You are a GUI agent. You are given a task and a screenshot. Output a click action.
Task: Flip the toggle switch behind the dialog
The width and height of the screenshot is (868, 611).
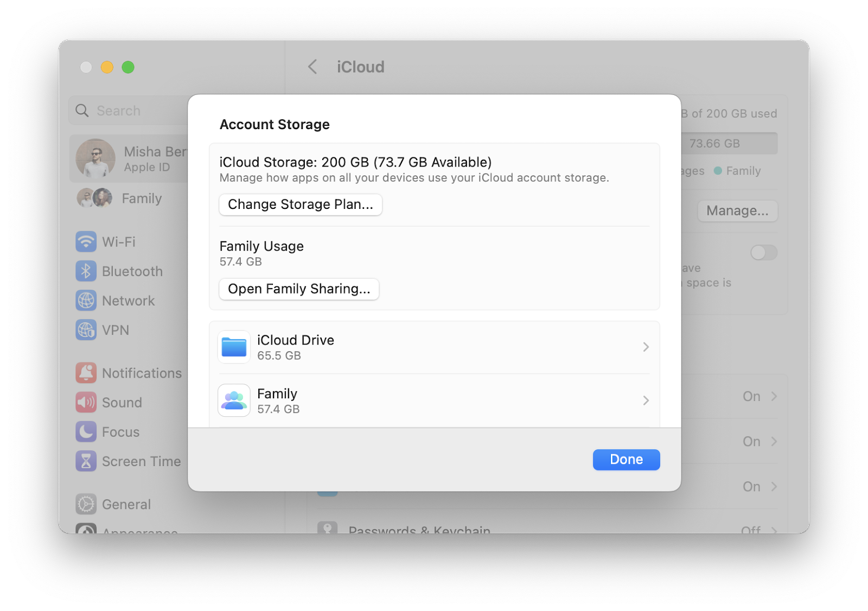763,252
